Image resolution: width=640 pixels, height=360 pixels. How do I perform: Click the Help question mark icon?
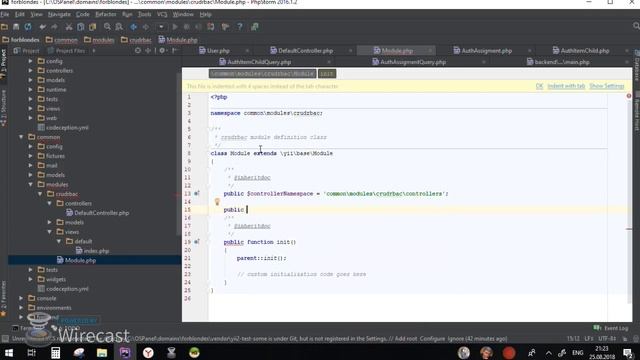tap(240, 27)
